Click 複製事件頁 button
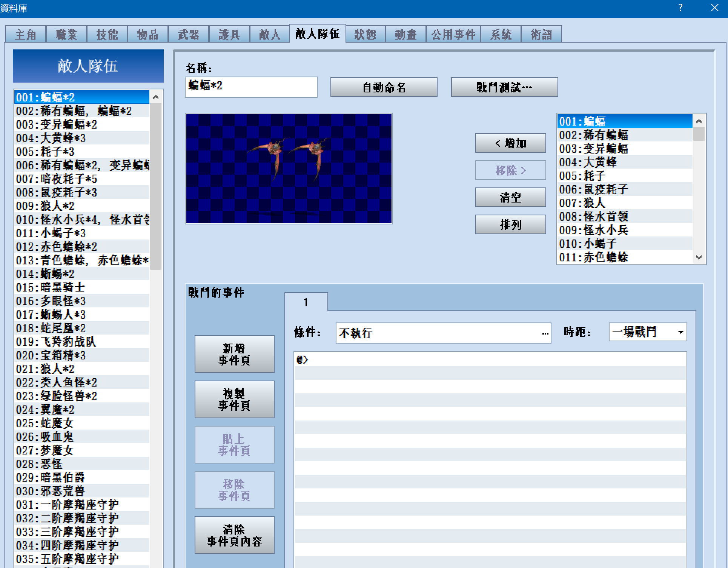Image resolution: width=728 pixels, height=568 pixels. coord(234,400)
